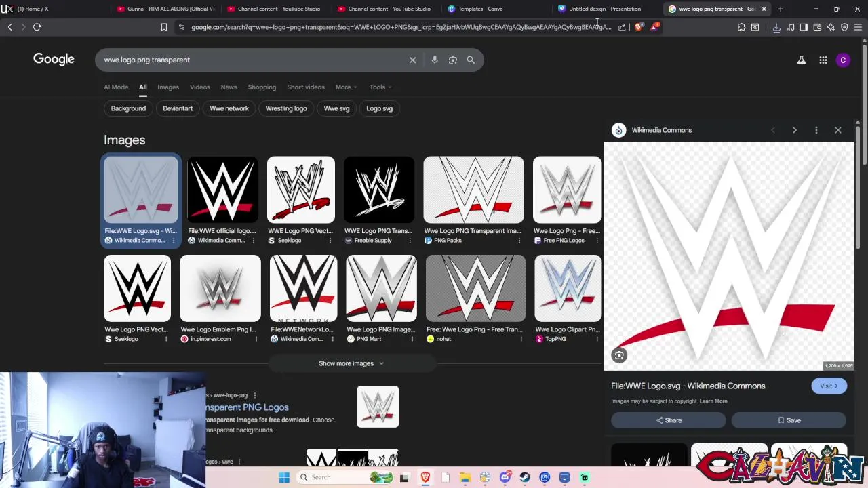Open Google apps grid
868x488 pixels.
[x=823, y=60]
